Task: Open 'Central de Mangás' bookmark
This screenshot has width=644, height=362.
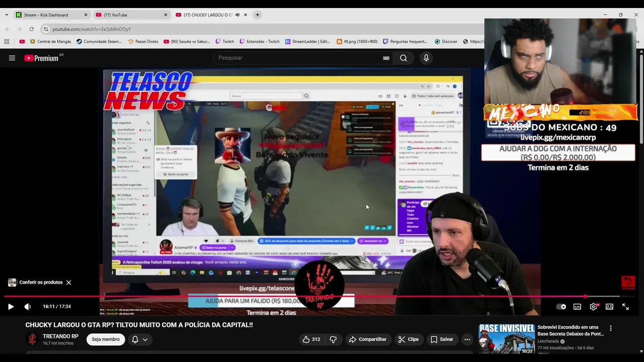Action: (50, 42)
